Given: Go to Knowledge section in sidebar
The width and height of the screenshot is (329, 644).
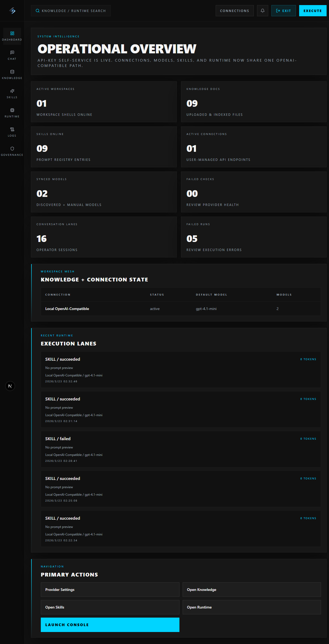Looking at the screenshot, I should click(x=12, y=74).
